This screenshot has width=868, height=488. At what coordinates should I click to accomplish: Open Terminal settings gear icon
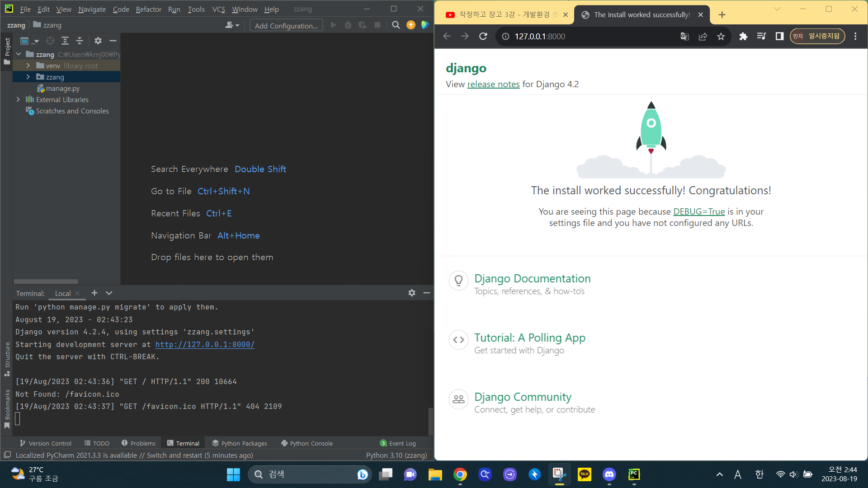pos(412,293)
